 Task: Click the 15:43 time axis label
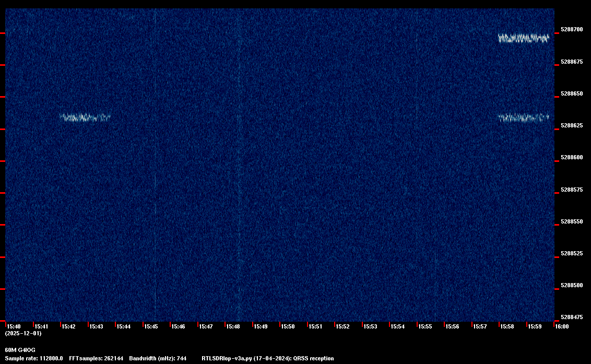96,326
